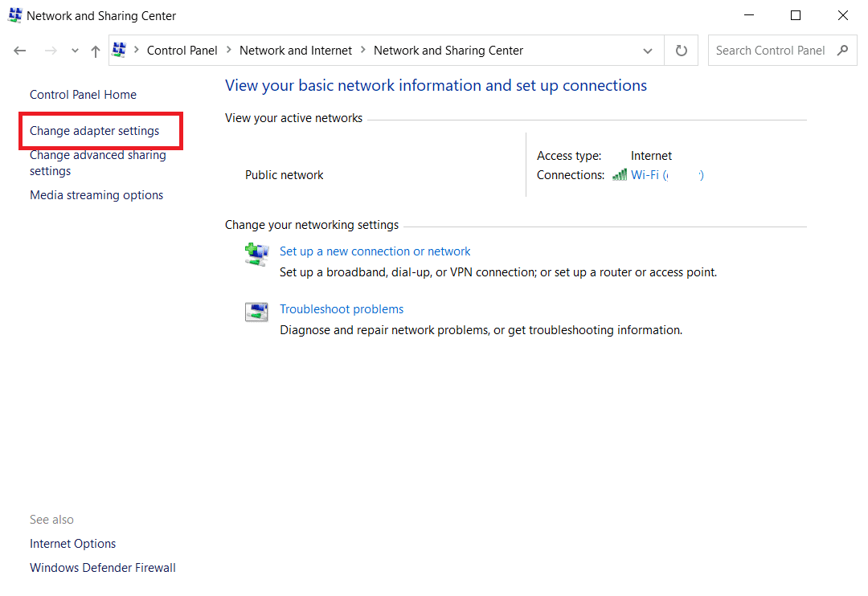868x596 pixels.
Task: Expand the chevron after Network and Internet
Action: click(363, 51)
